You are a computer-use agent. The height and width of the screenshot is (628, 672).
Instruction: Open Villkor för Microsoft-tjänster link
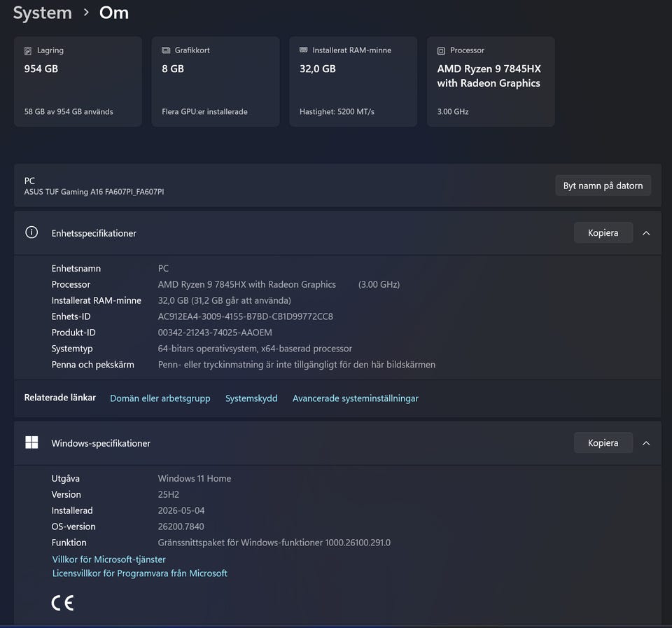click(x=109, y=559)
